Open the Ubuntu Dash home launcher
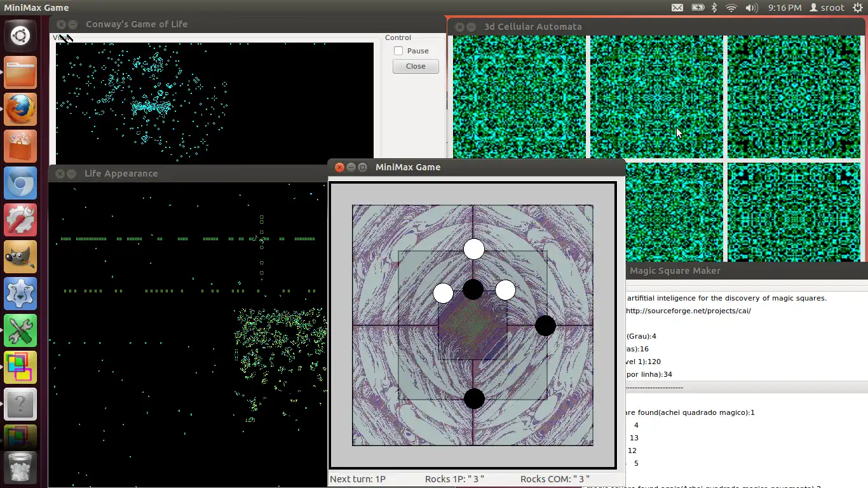 20,36
